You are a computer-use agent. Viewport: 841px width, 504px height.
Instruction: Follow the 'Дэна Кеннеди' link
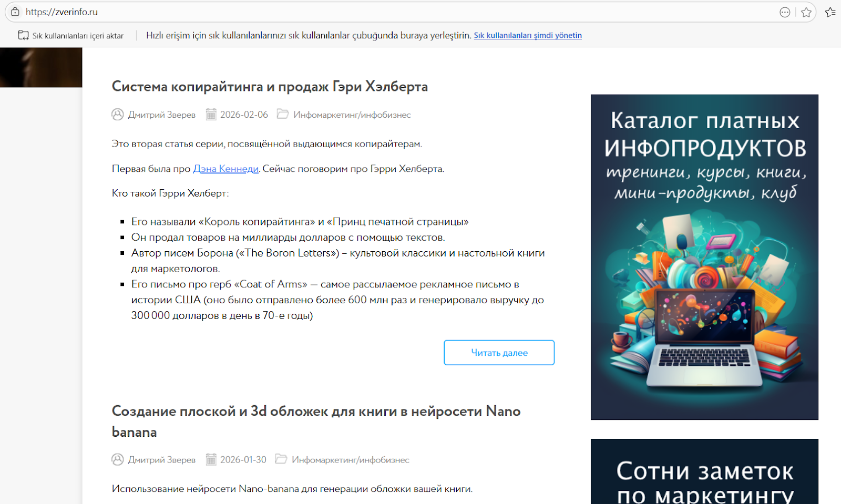click(x=226, y=169)
